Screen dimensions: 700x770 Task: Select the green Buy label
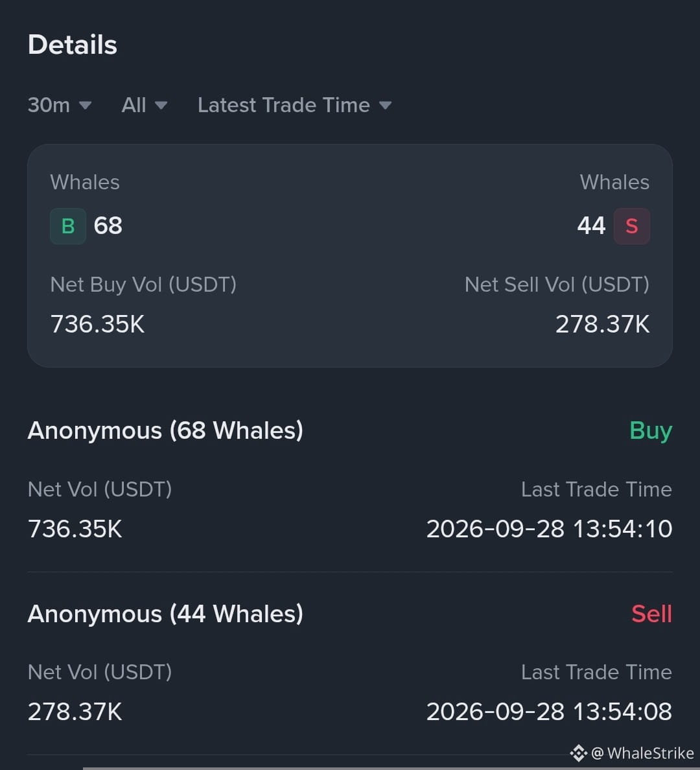651,430
